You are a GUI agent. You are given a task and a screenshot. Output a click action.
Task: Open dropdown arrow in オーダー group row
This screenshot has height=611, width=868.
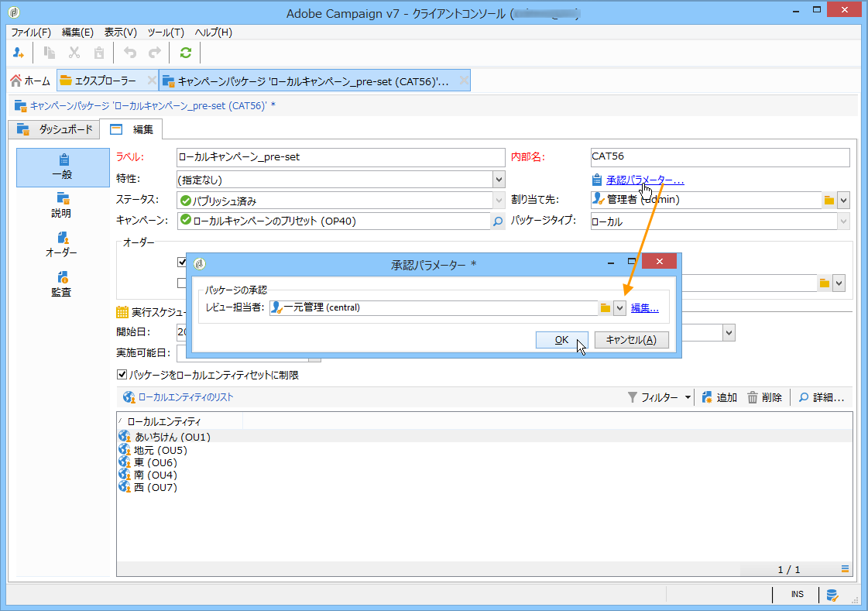click(x=839, y=283)
